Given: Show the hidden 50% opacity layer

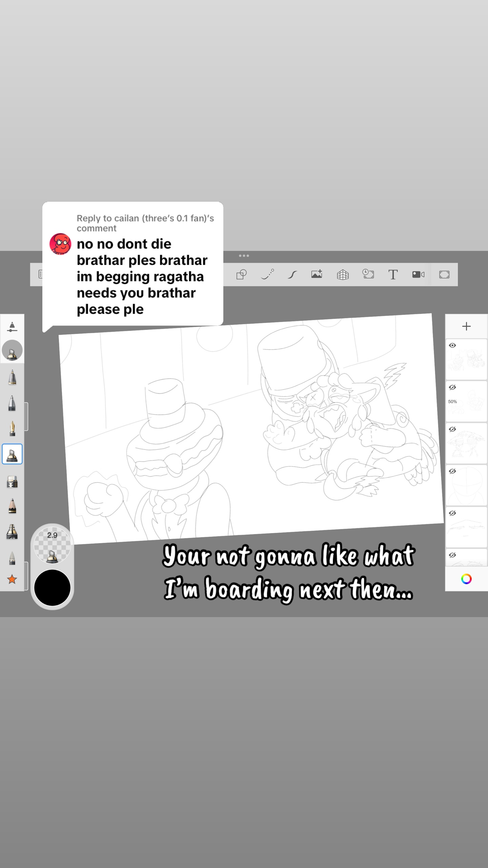Looking at the screenshot, I should [x=452, y=388].
